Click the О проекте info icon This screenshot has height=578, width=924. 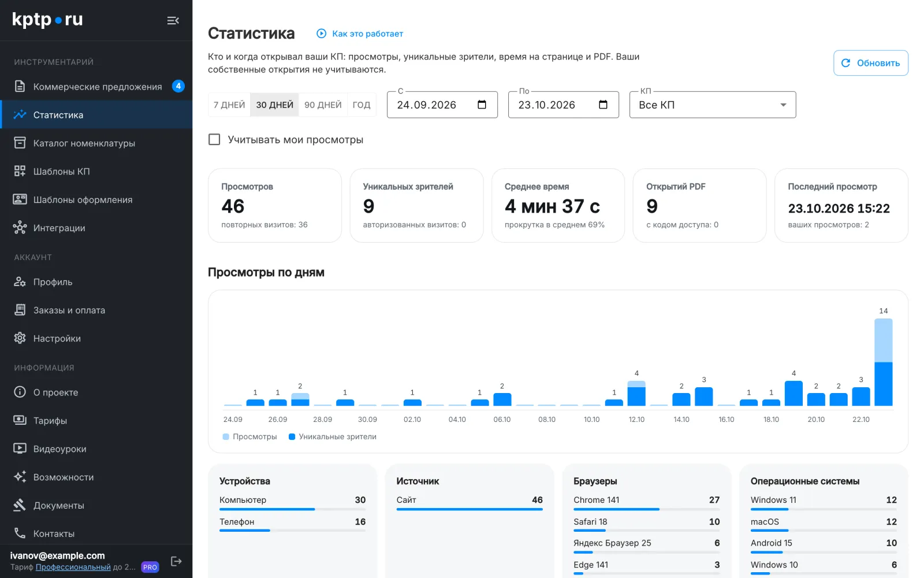(x=20, y=392)
